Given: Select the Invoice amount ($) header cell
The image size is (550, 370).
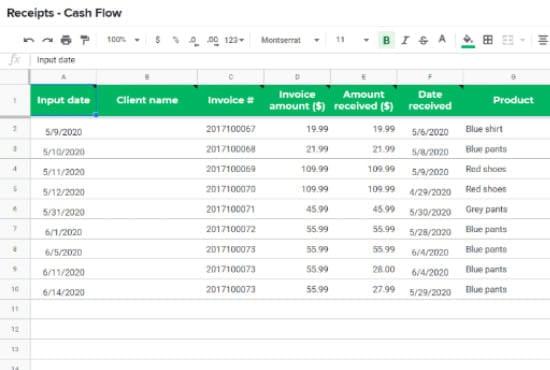Looking at the screenshot, I should (297, 100).
